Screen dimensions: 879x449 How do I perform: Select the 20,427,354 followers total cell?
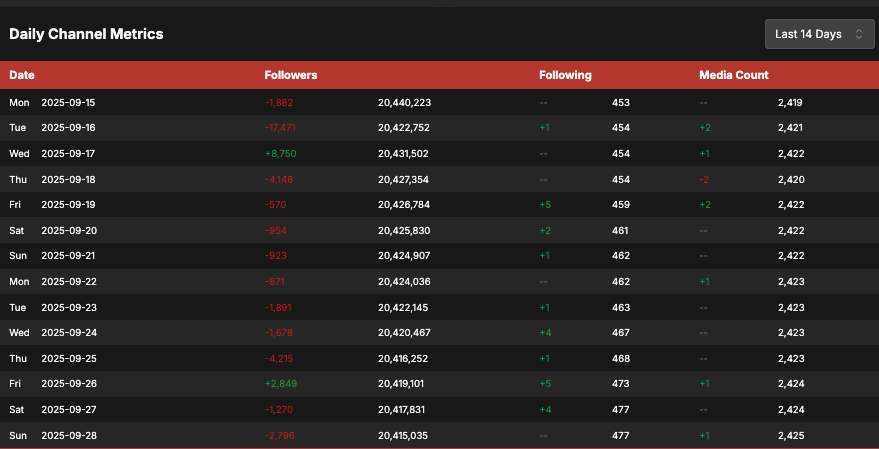click(x=404, y=179)
